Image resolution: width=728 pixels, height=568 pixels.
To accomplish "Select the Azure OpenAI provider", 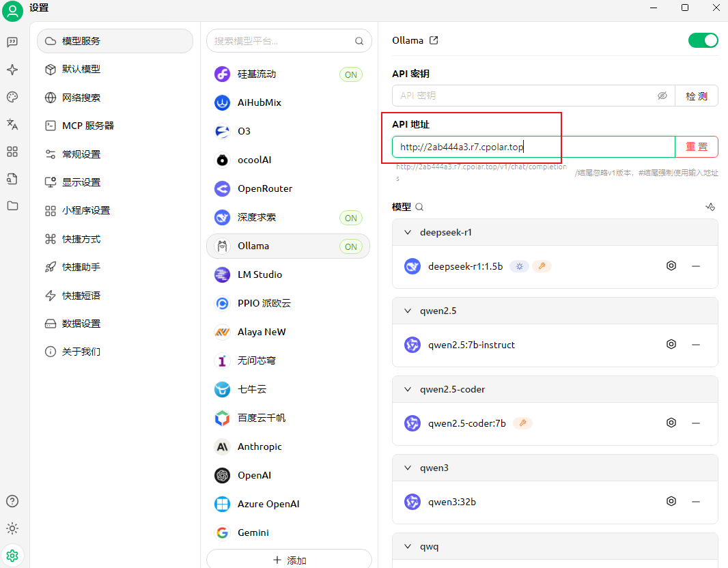I will click(x=288, y=504).
